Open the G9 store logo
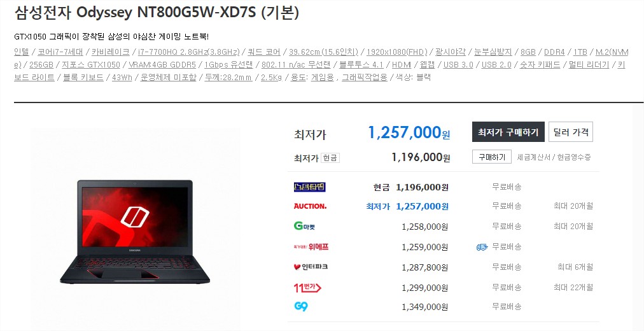Image resolution: width=644 pixels, height=331 pixels. click(x=301, y=306)
